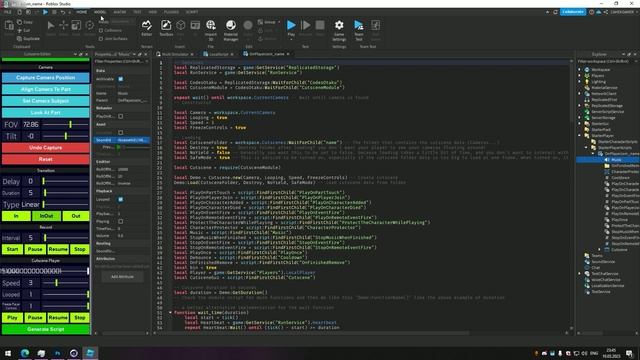Image resolution: width=640 pixels, height=360 pixels.
Task: Expand the Lighting tree node
Action: (x=580, y=82)
